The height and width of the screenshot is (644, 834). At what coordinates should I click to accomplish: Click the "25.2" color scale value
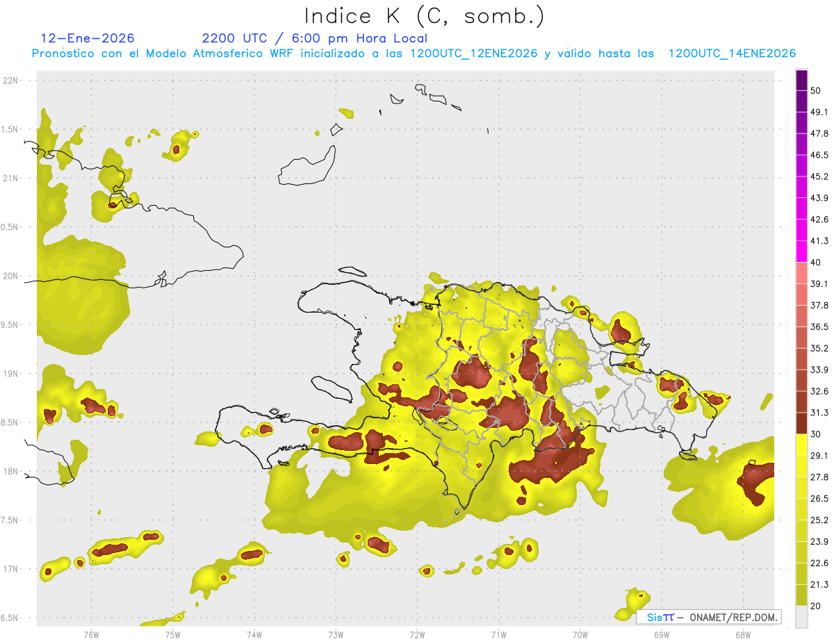[819, 520]
